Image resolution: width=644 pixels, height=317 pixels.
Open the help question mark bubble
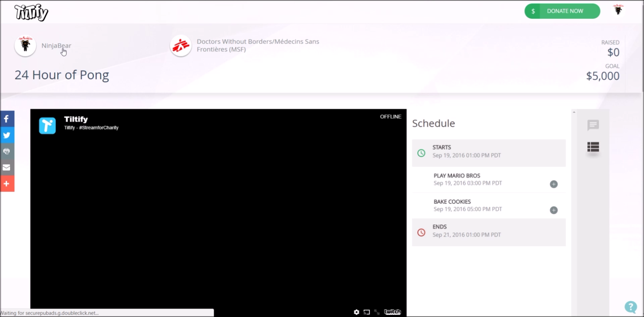click(x=631, y=307)
